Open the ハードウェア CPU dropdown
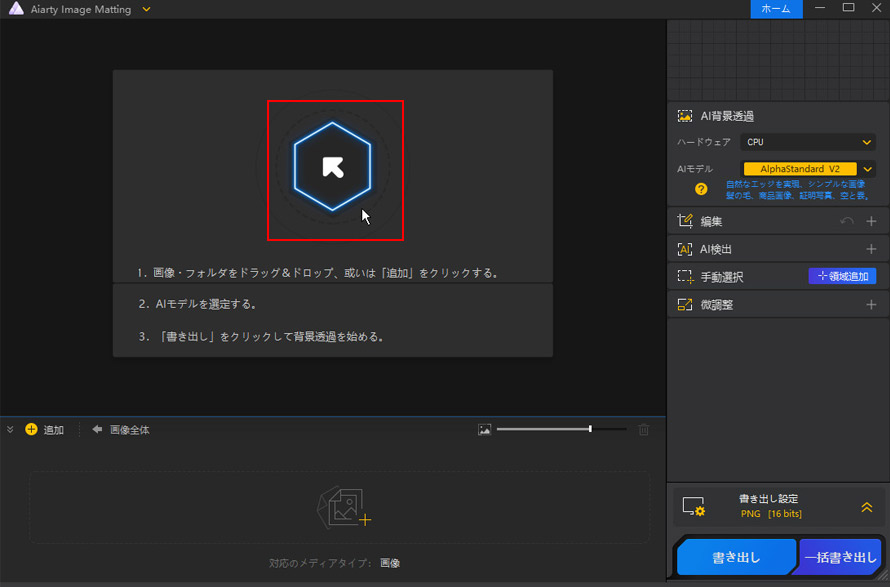The image size is (890, 587). [x=806, y=142]
